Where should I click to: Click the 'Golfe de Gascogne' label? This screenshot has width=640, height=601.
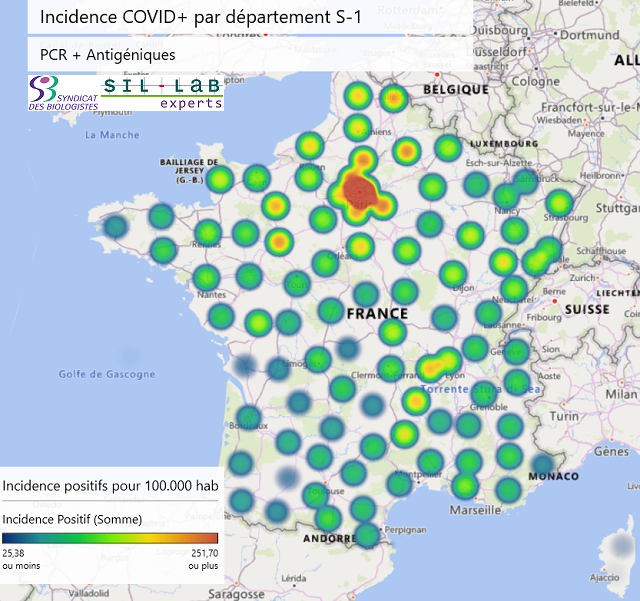tap(107, 374)
